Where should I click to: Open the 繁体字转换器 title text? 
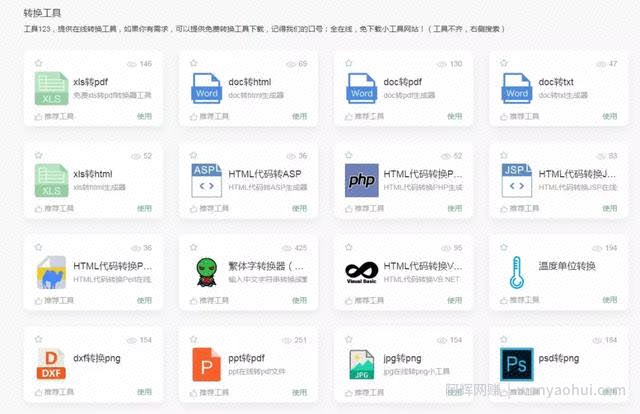click(266, 266)
